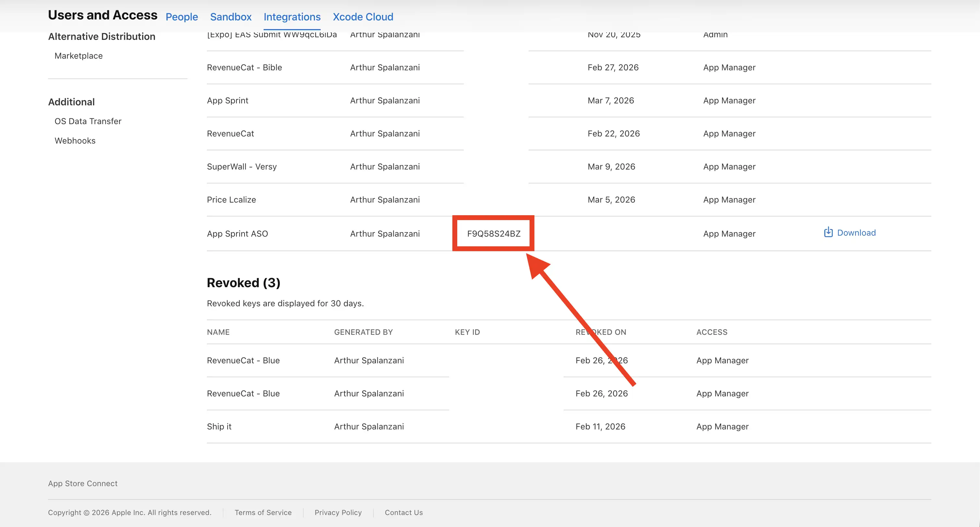The width and height of the screenshot is (980, 527).
Task: Click the Feb 11, 2026 revoked date
Action: pos(600,427)
